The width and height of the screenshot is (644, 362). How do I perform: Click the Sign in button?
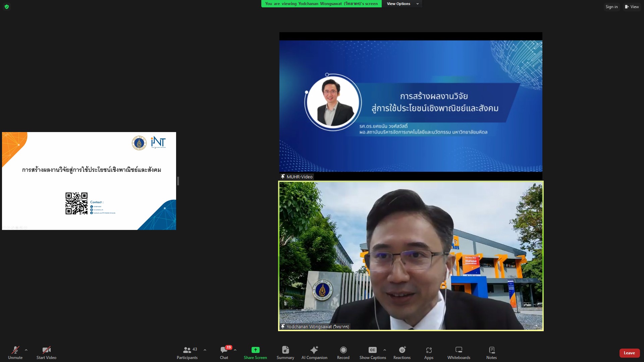pos(611,7)
